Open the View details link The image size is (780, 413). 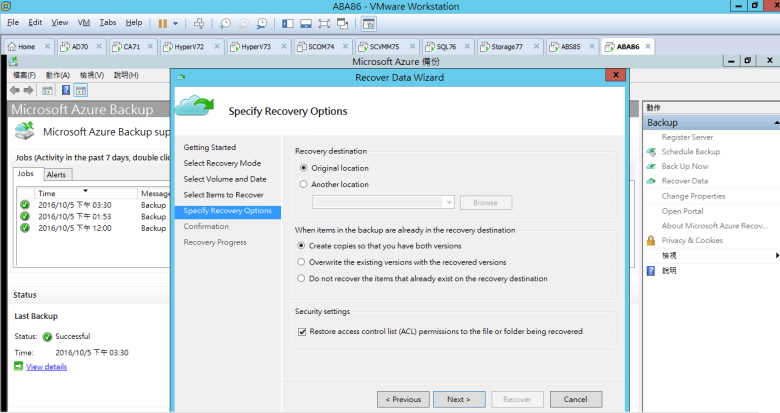click(x=46, y=367)
